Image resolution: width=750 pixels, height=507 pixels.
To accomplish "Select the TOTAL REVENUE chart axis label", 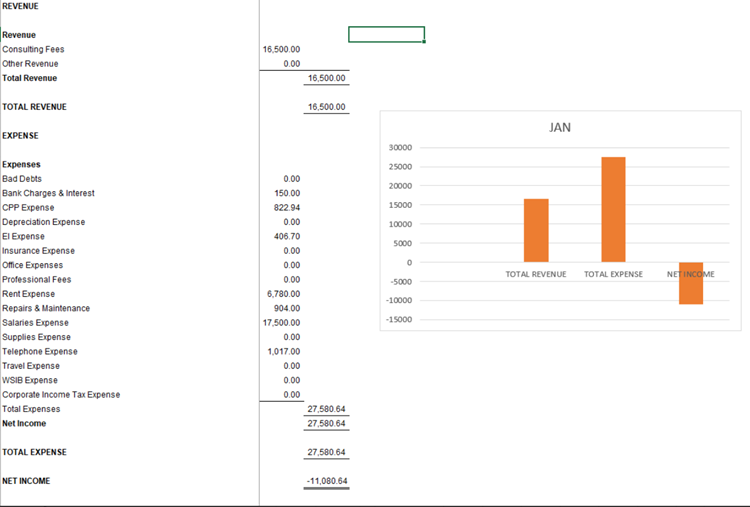I will coord(536,274).
